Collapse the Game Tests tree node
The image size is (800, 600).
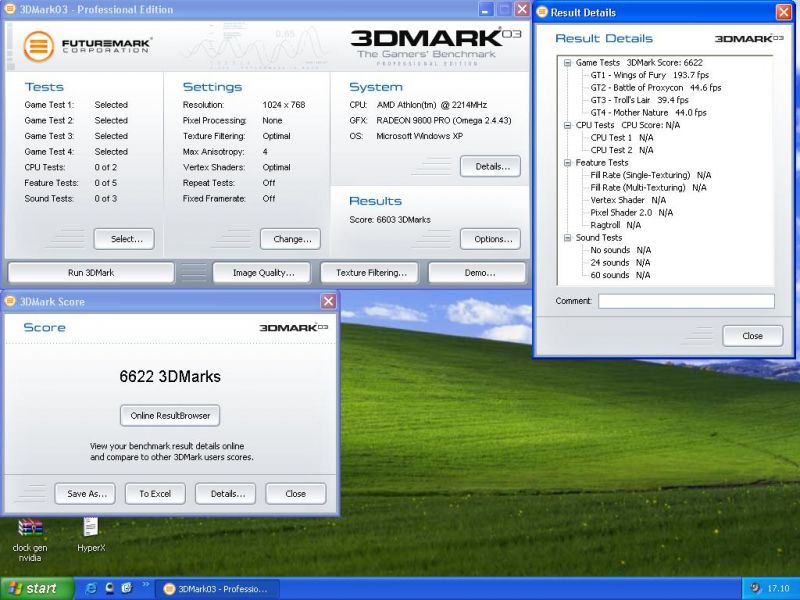coord(567,63)
